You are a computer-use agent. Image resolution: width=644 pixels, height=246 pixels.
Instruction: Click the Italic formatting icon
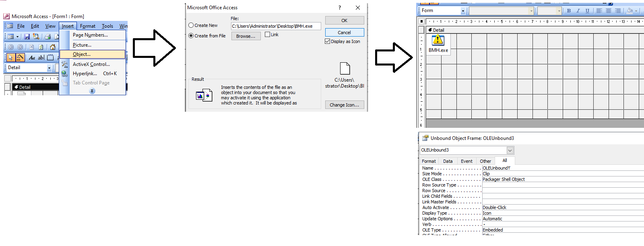578,11
